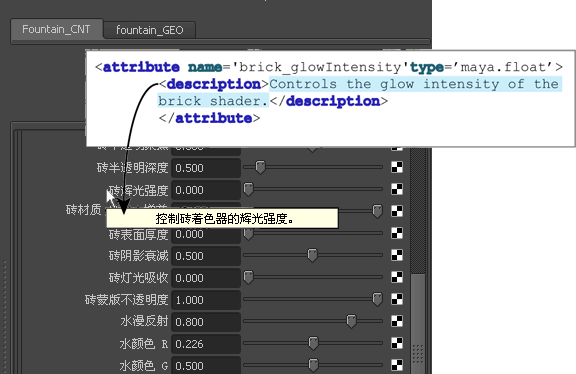Click the 砖辉光强度 slider handle
The height and width of the screenshot is (374, 576).
pos(248,189)
